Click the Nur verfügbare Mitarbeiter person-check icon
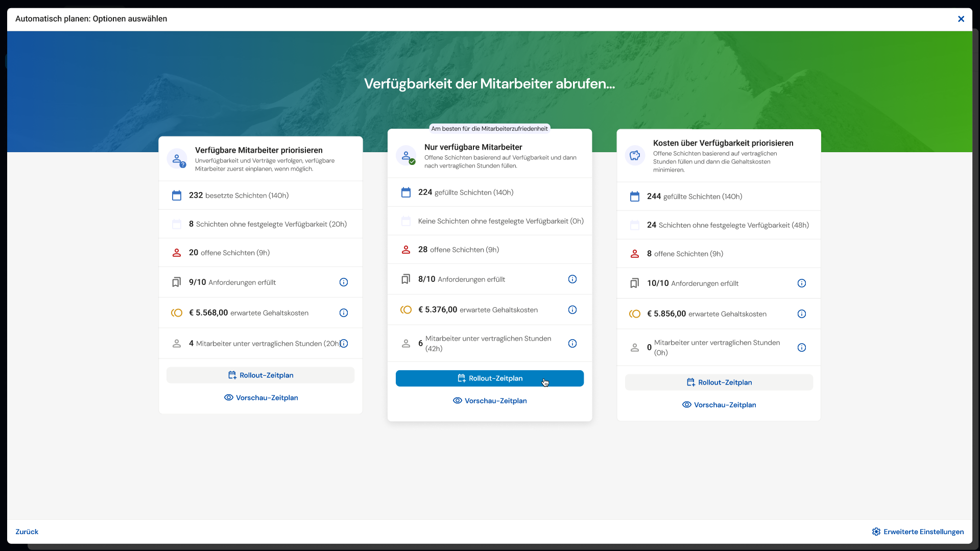 [406, 156]
